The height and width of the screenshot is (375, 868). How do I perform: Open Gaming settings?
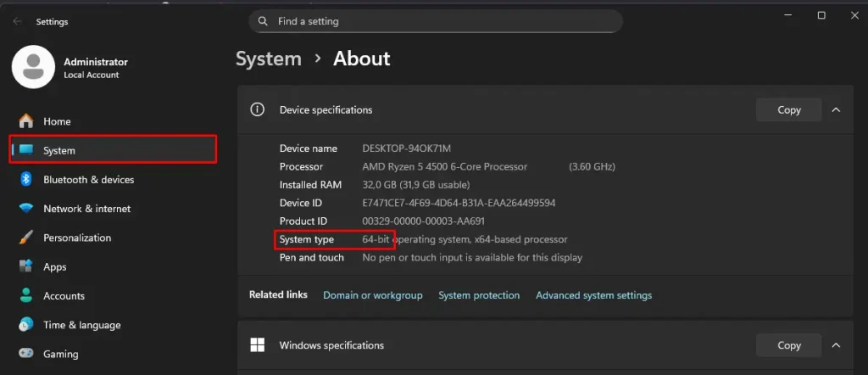click(113, 354)
